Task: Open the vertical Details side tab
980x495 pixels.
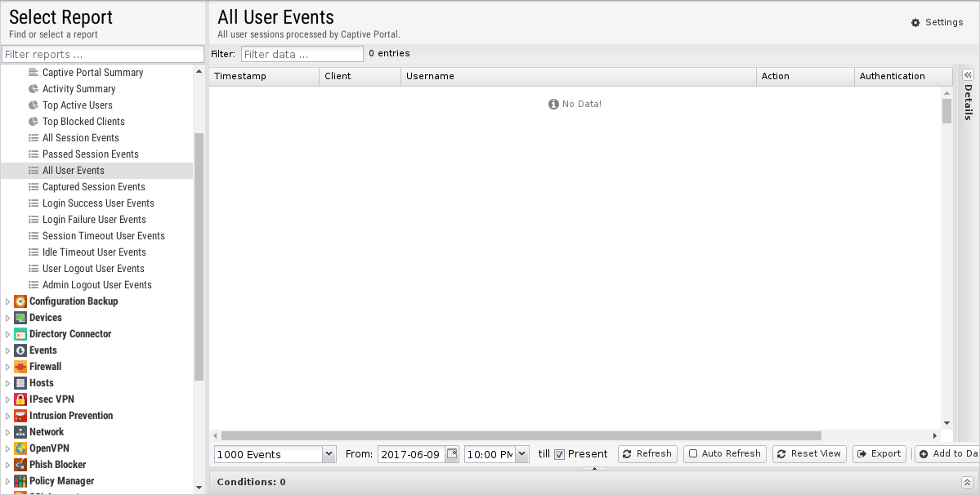Action: 968,102
